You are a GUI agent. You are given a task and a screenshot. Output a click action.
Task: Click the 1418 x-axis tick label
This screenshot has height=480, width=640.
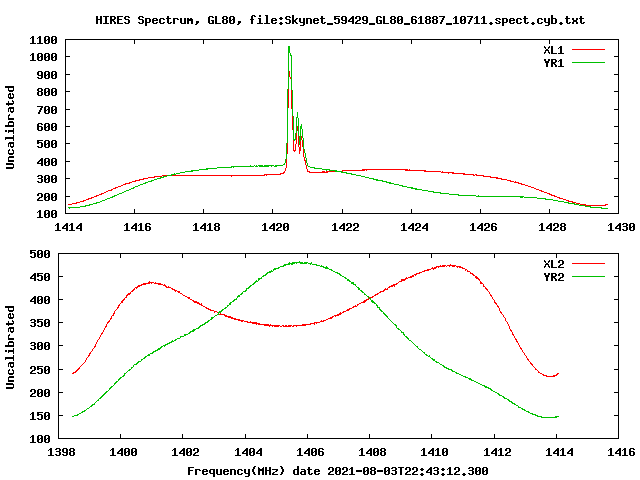click(206, 227)
